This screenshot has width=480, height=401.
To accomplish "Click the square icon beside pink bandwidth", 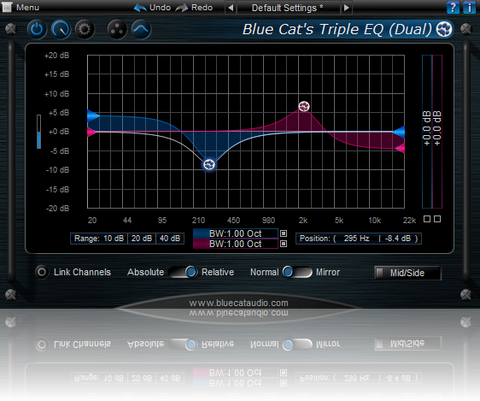I will (283, 244).
